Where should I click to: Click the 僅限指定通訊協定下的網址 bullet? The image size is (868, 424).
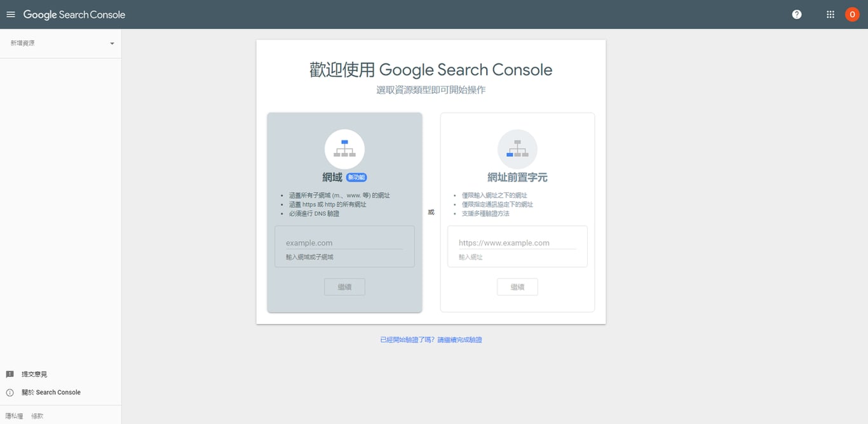(x=498, y=205)
